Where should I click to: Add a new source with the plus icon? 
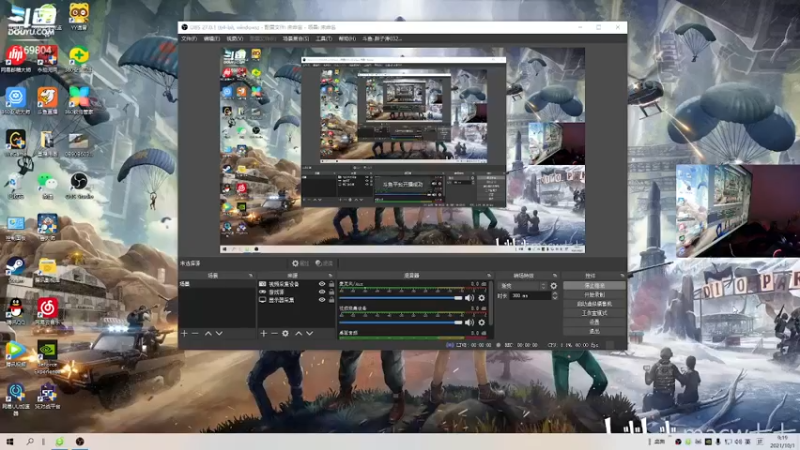point(263,333)
